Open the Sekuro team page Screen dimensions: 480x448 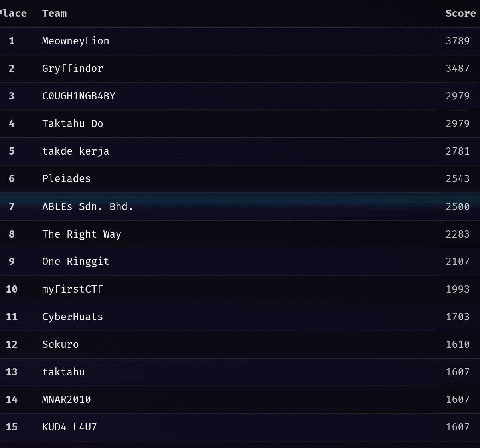(60, 345)
